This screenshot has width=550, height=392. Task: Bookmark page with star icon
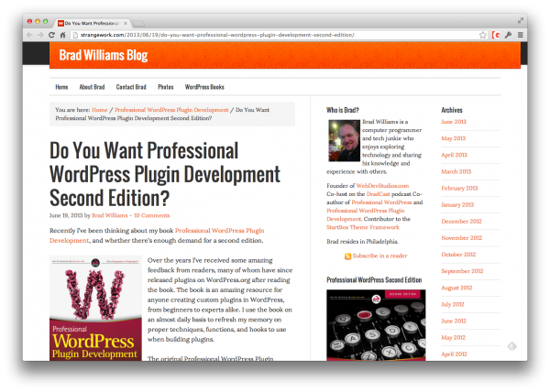[483, 35]
